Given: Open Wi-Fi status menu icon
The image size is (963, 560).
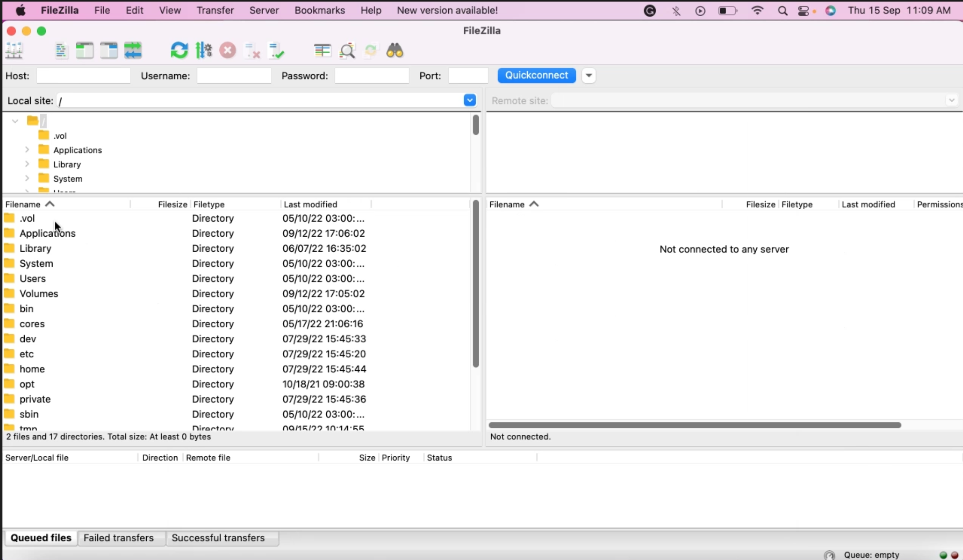Looking at the screenshot, I should point(757,11).
